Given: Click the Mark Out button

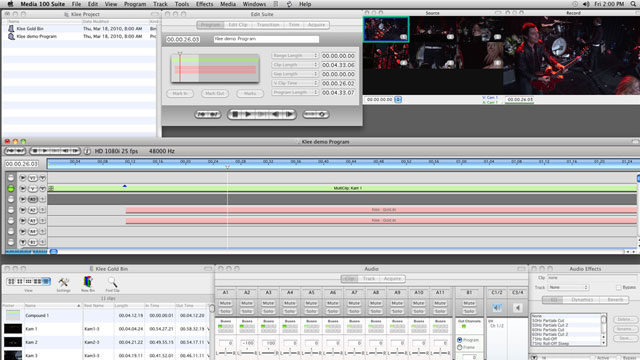Looking at the screenshot, I should tap(215, 93).
